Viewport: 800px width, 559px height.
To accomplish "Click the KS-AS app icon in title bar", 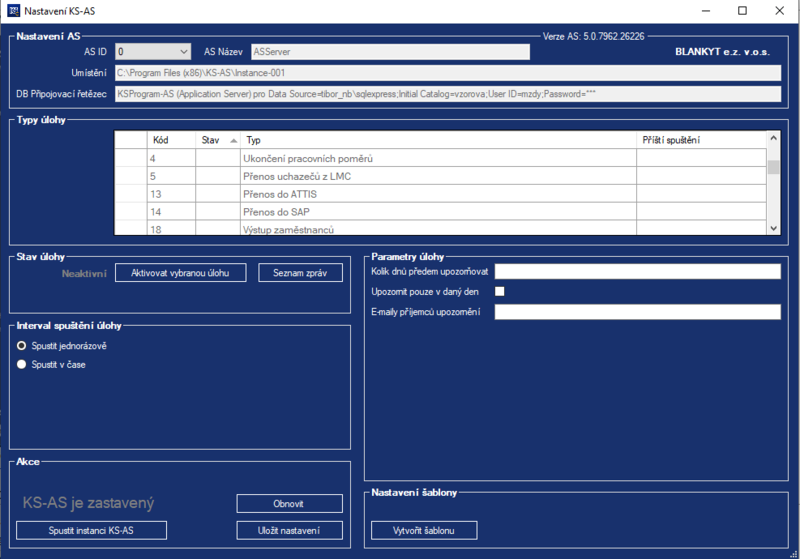I will [13, 11].
